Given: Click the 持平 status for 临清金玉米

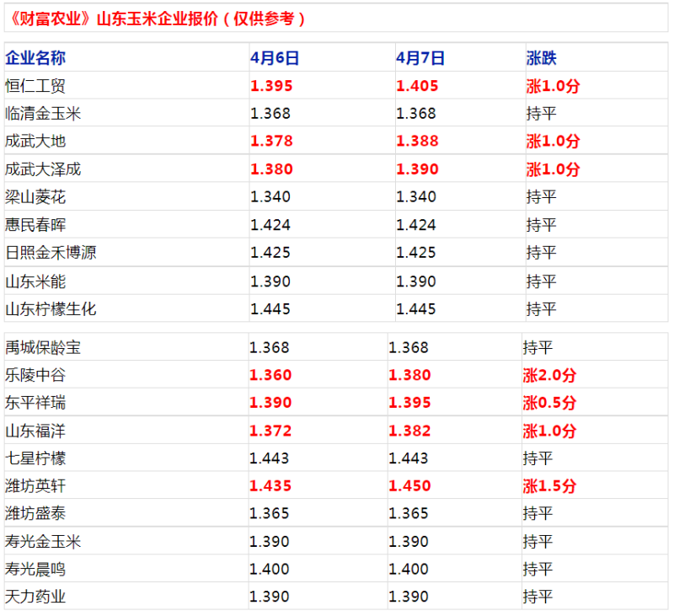Looking at the screenshot, I should coord(541,114).
